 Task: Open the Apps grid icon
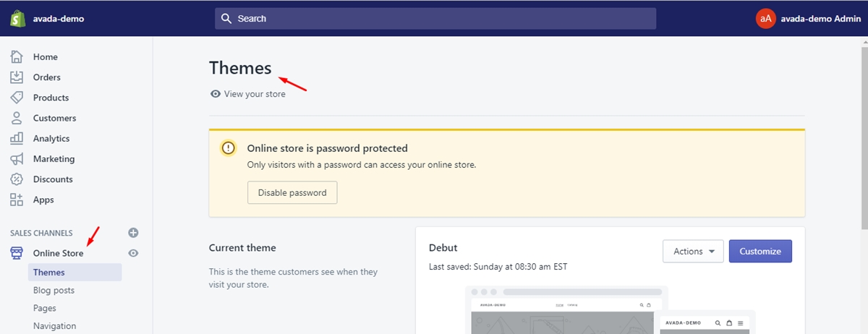pyautogui.click(x=17, y=200)
